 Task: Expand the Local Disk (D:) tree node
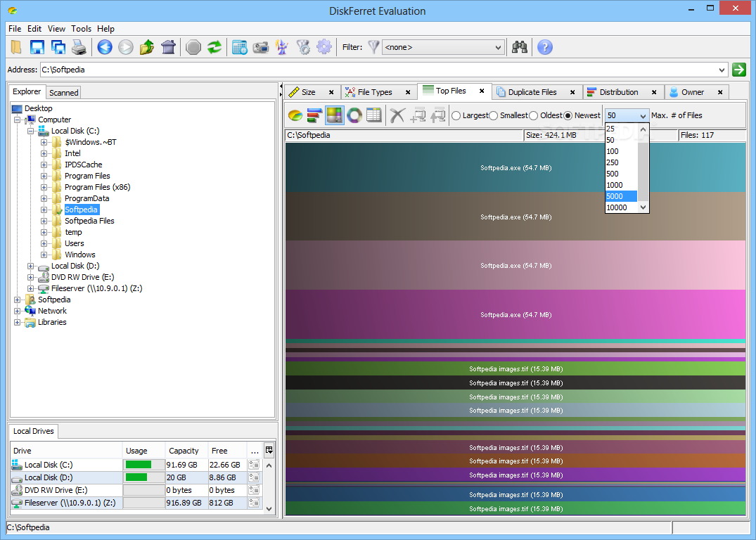[30, 266]
